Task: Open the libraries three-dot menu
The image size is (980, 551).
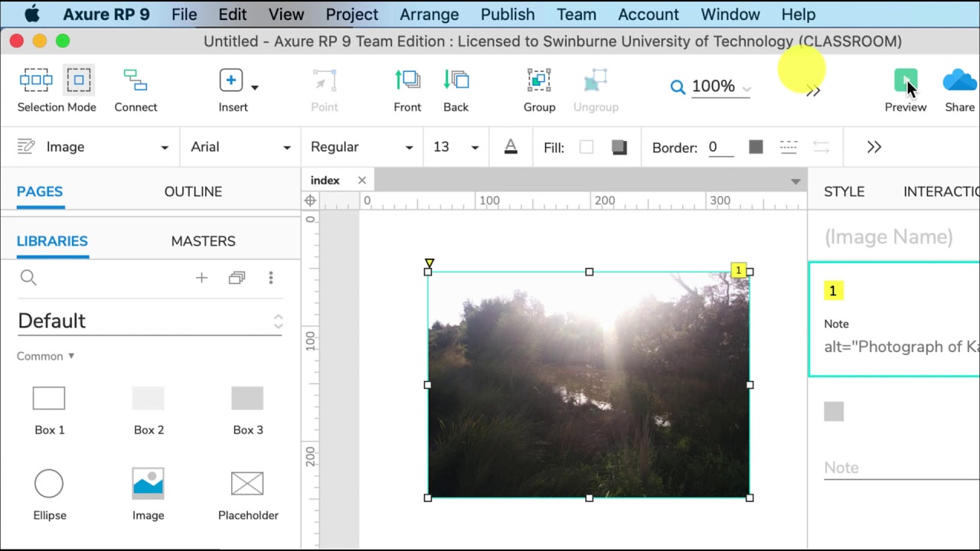Action: click(270, 278)
